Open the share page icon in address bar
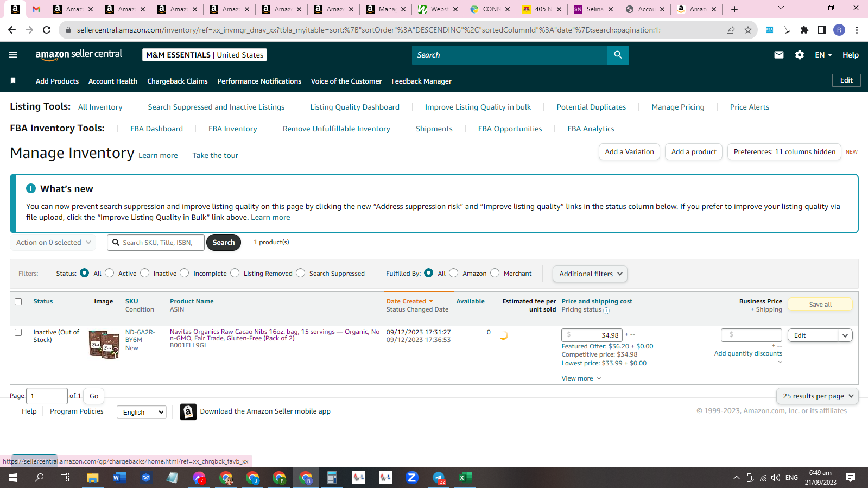 (x=731, y=30)
